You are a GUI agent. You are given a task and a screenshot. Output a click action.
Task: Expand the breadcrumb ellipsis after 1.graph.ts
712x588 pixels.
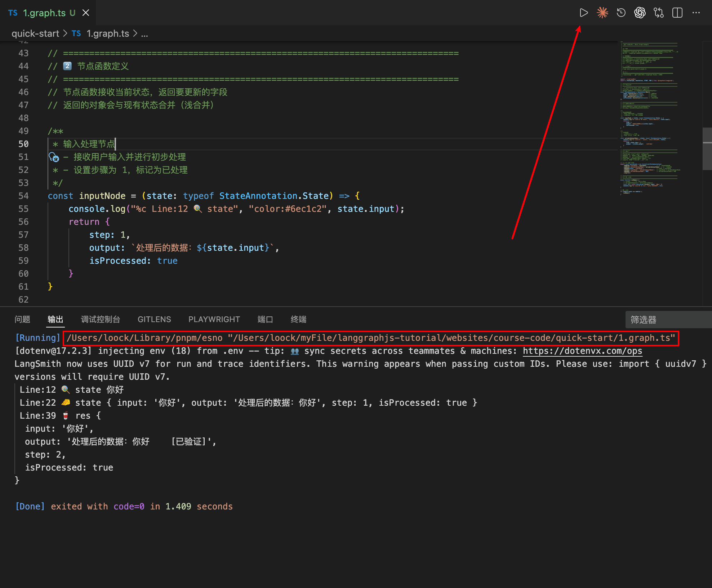[x=145, y=34]
